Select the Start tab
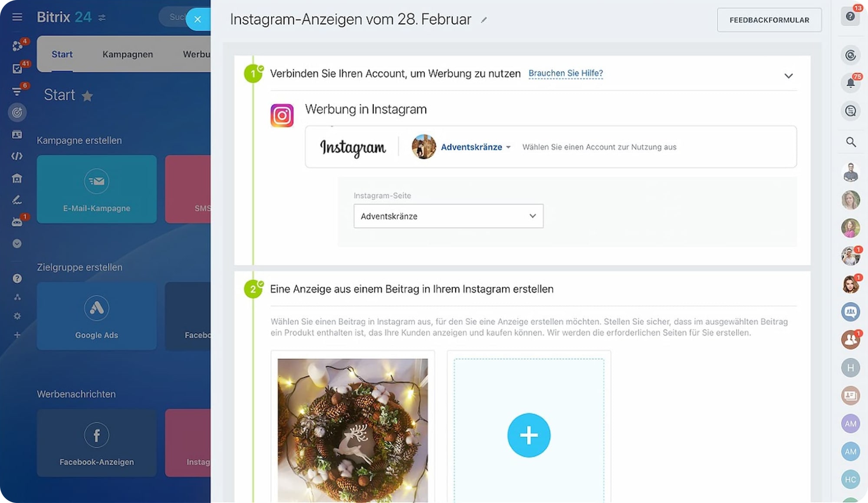This screenshot has width=868, height=503. pos(62,54)
